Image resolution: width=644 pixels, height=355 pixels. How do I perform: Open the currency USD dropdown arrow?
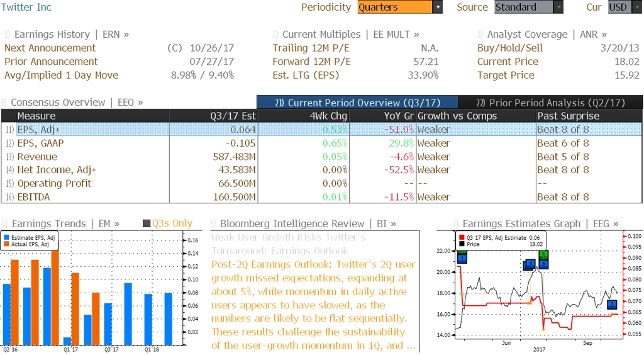tap(638, 7)
